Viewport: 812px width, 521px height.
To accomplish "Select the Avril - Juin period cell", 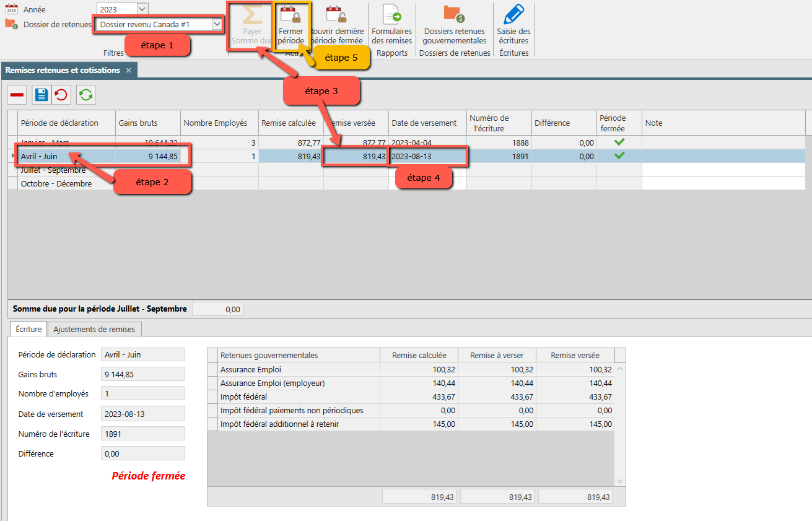I will click(x=67, y=156).
